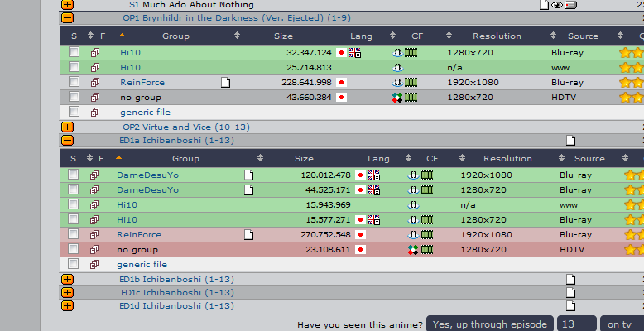Click file-state icon of OP1 generic file row
644x331 pixels.
tap(95, 112)
